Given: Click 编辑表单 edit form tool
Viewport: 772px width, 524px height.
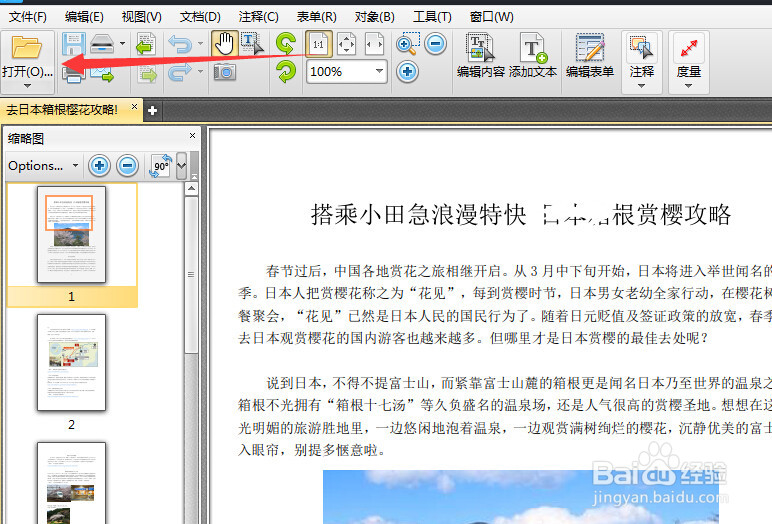Looking at the screenshot, I should click(590, 56).
